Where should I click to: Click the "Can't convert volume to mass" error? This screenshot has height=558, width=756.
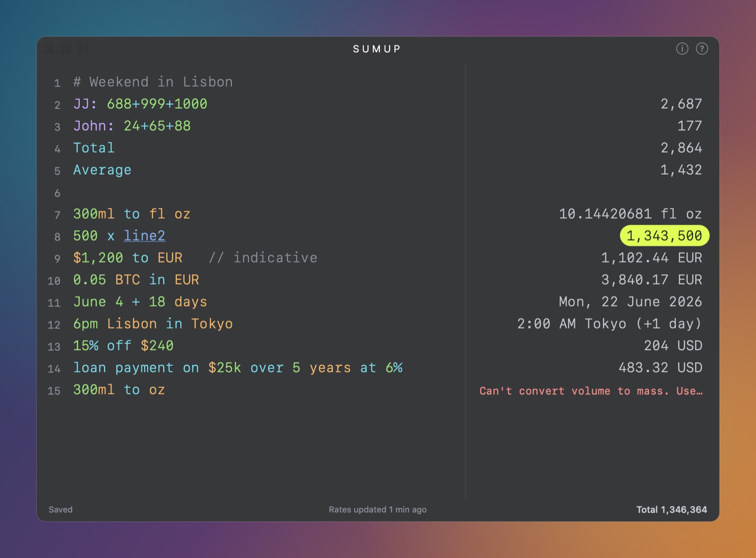coord(591,391)
